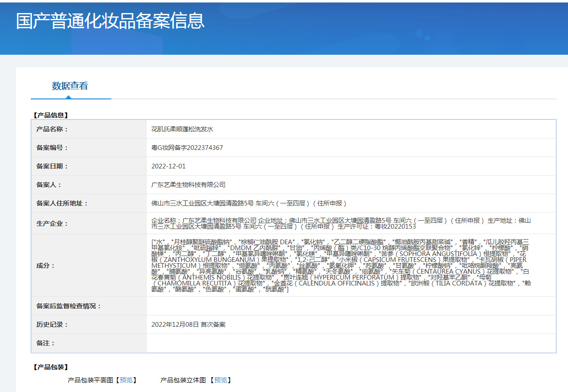Select the filing date 2022-12-01
Viewport: 568px width, 392px height.
pyautogui.click(x=168, y=166)
